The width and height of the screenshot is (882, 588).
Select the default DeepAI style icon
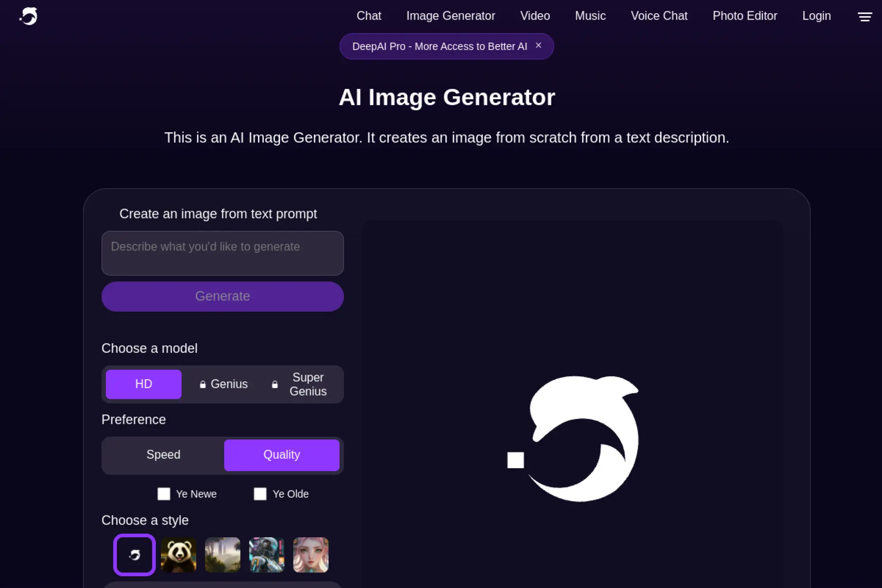tap(134, 555)
